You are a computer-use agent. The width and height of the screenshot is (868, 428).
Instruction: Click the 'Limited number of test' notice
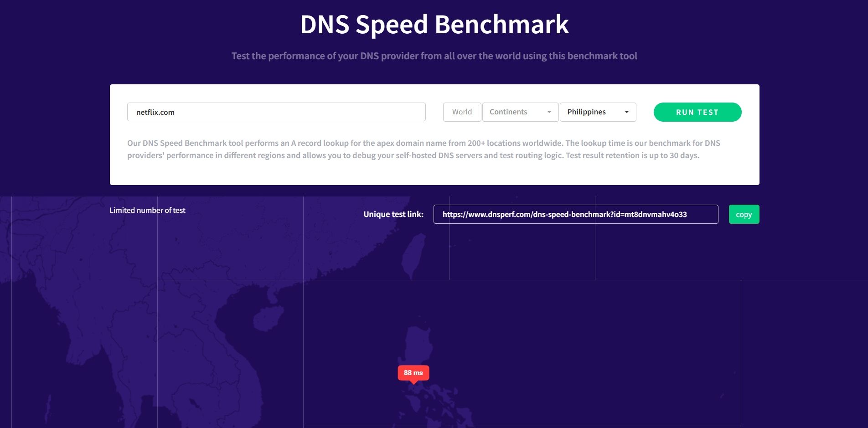[x=147, y=210]
